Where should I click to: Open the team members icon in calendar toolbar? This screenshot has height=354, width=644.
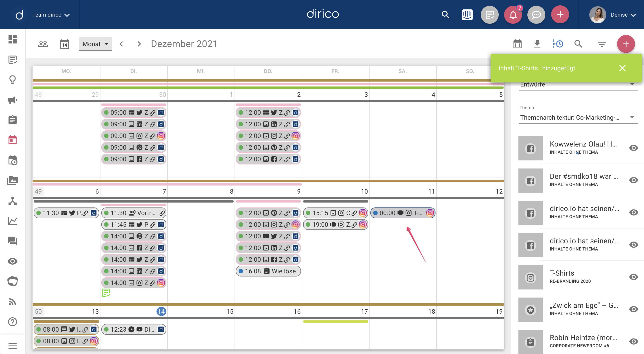[x=43, y=44]
